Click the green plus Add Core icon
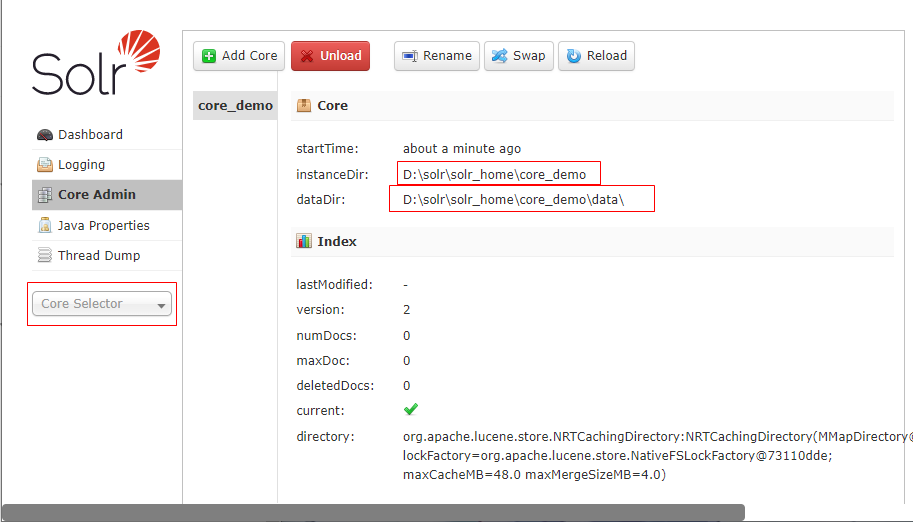This screenshot has width=913, height=522. pos(208,56)
